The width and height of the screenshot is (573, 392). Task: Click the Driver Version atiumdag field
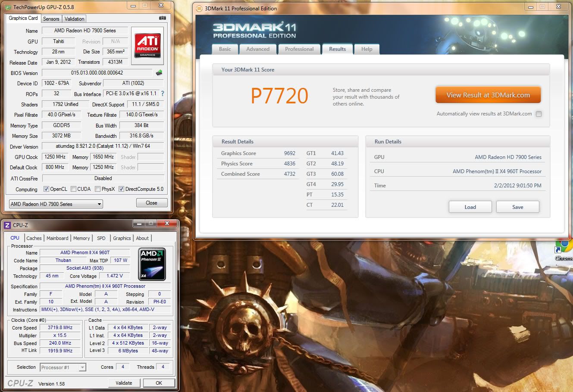tap(103, 146)
